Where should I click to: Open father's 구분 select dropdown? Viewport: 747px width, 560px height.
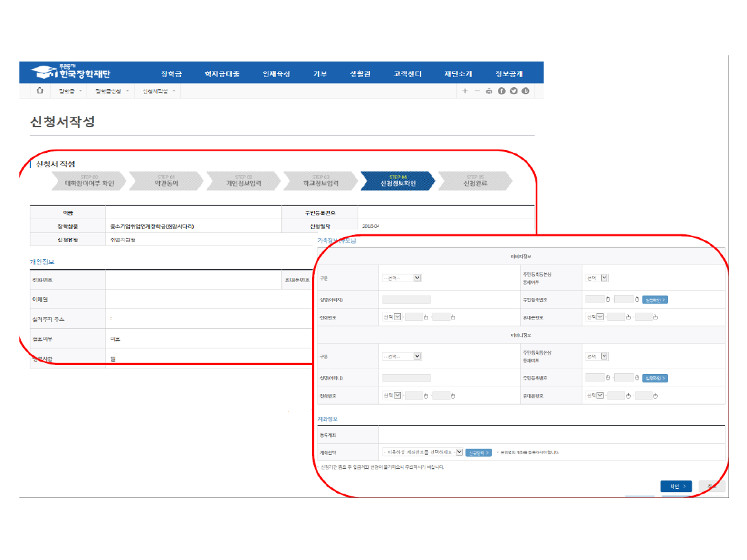click(402, 278)
